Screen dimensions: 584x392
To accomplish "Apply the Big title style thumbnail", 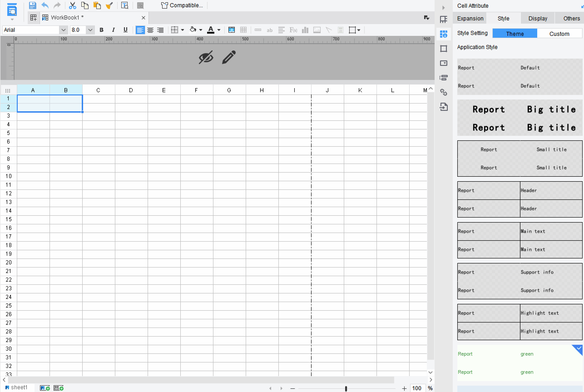I will [520, 118].
